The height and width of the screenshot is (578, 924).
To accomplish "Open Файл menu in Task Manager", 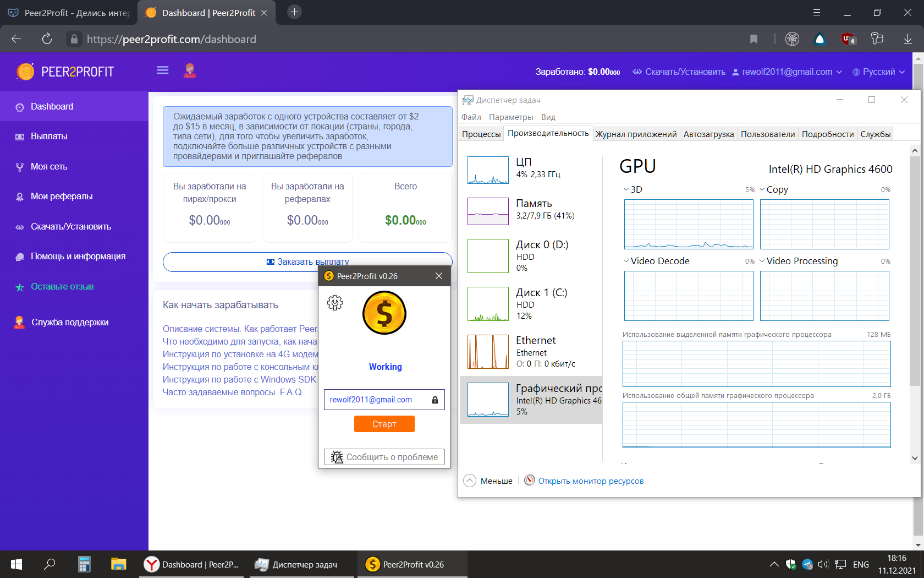I will (x=471, y=117).
